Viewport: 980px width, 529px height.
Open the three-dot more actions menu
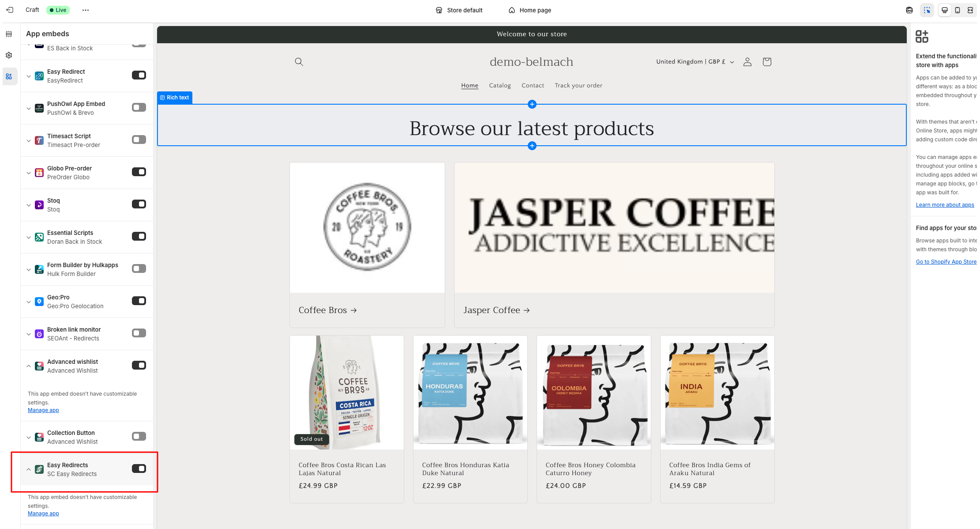[x=86, y=10]
